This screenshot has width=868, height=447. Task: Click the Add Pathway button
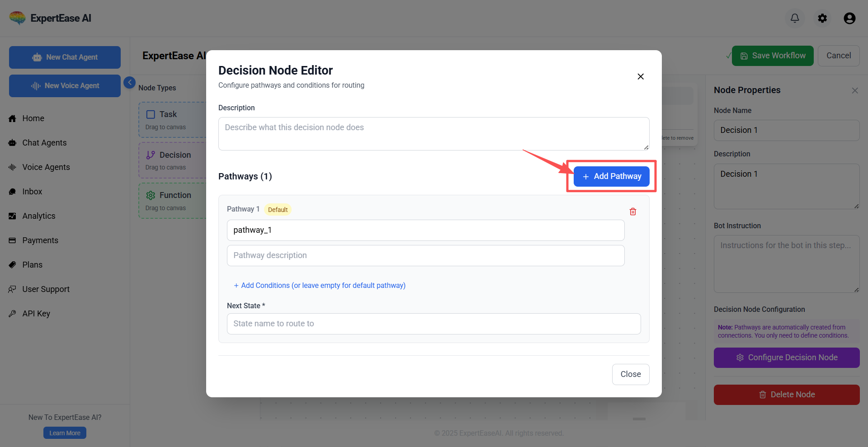611,176
